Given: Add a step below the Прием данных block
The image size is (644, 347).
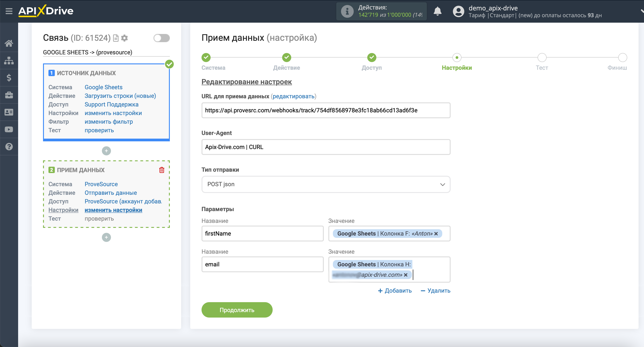Looking at the screenshot, I should pos(106,238).
